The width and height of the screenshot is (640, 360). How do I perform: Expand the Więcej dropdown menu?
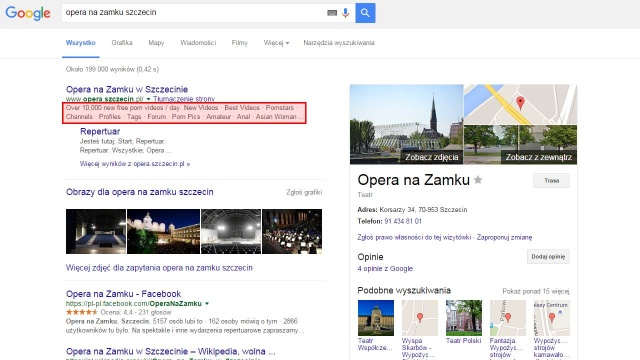pyautogui.click(x=276, y=43)
